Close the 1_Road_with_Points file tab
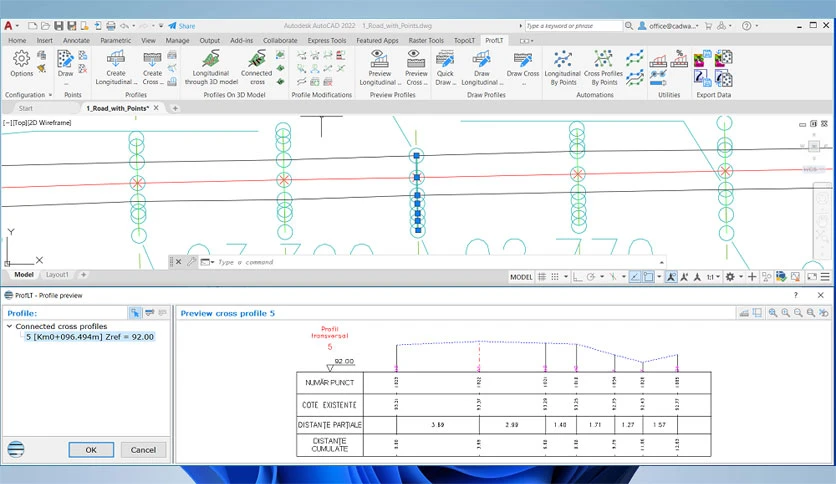 pyautogui.click(x=156, y=108)
